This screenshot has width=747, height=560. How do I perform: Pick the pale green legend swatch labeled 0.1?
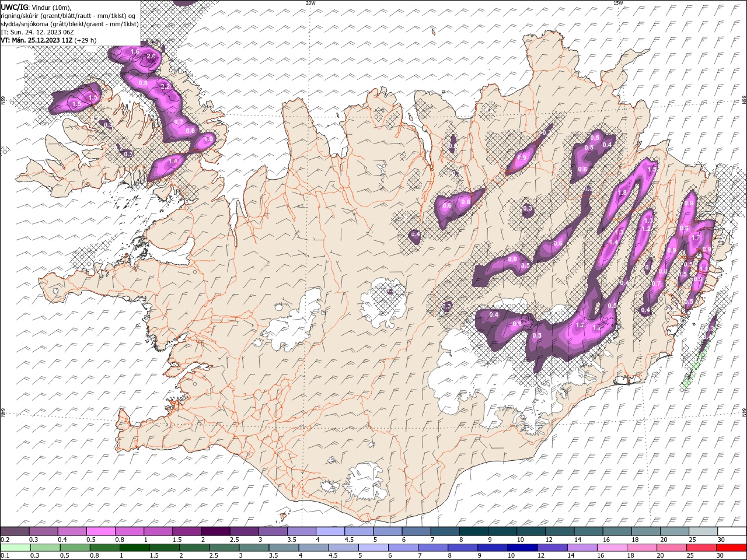15,548
